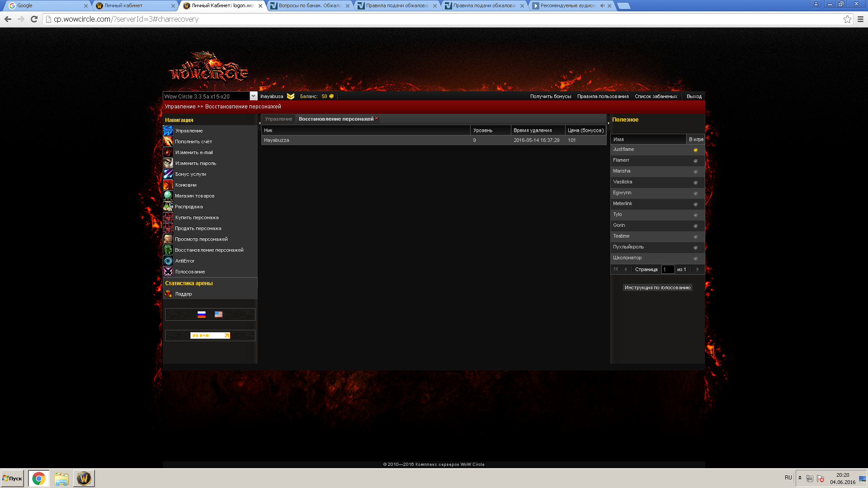This screenshot has width=868, height=488.
Task: Close the Восстановление персонажей tab
Action: [x=377, y=118]
